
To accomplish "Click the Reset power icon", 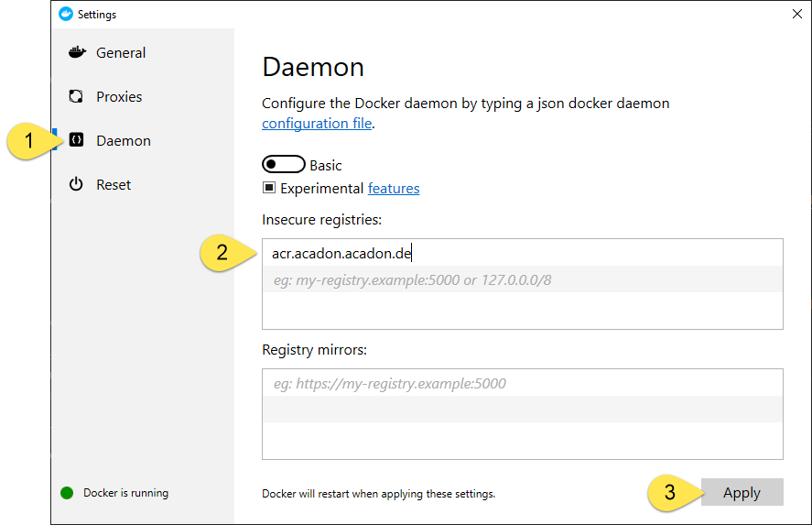I will pos(76,184).
